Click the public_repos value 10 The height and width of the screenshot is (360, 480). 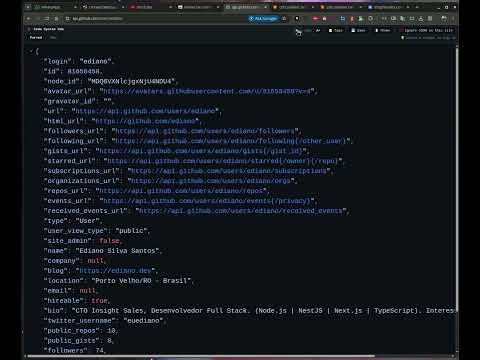pyautogui.click(x=111, y=331)
